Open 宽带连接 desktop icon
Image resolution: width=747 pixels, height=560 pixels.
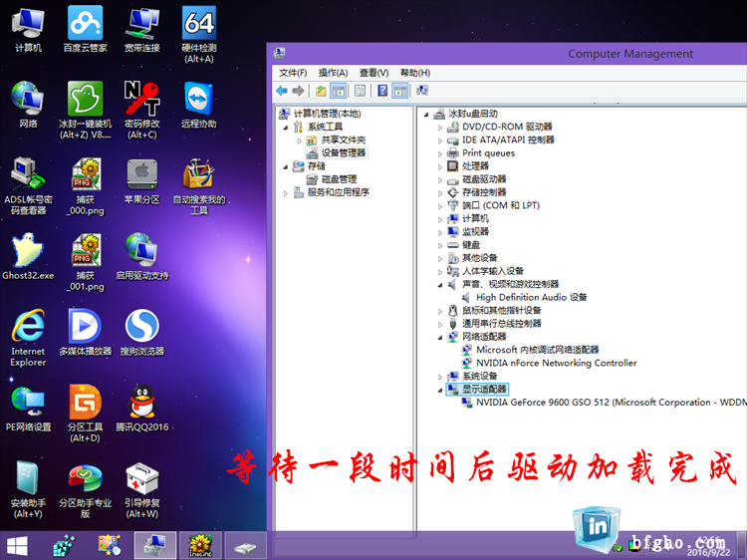tap(142, 30)
